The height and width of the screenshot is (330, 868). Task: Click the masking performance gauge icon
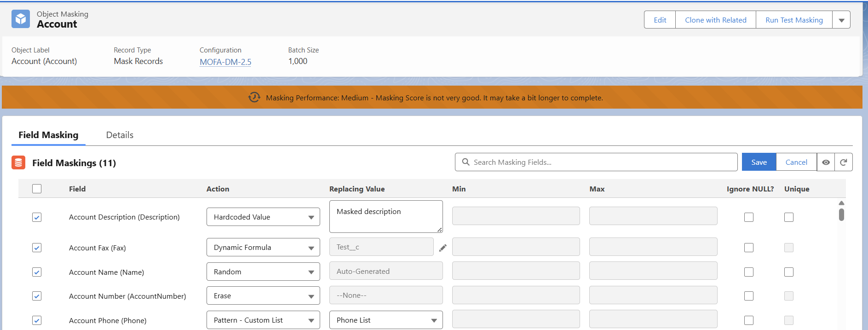254,98
